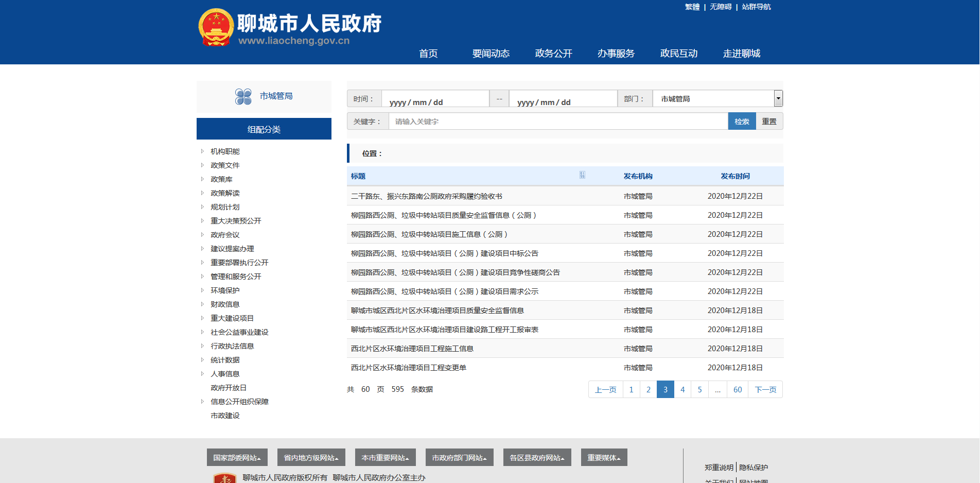Open 二干路东、振兴东路南公厕政府采购履约验收书
The image size is (980, 483).
click(427, 196)
